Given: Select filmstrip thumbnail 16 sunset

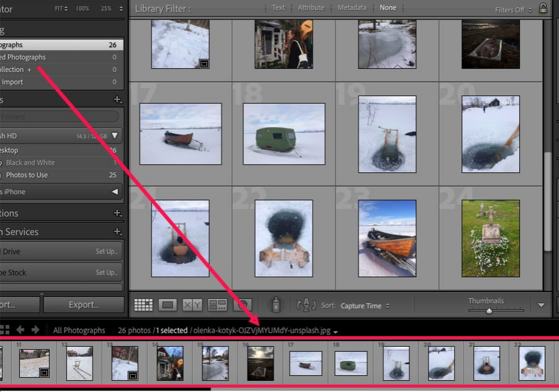Looking at the screenshot, I should coord(261,364).
